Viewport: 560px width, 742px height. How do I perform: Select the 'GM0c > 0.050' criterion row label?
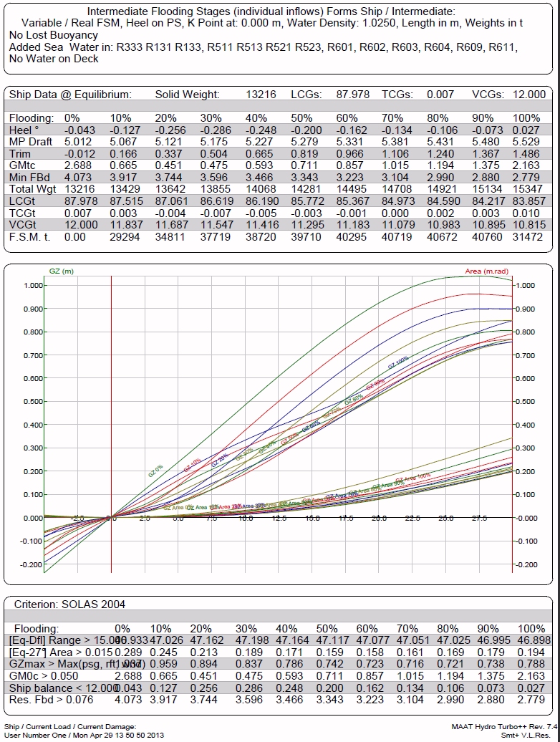(44, 675)
